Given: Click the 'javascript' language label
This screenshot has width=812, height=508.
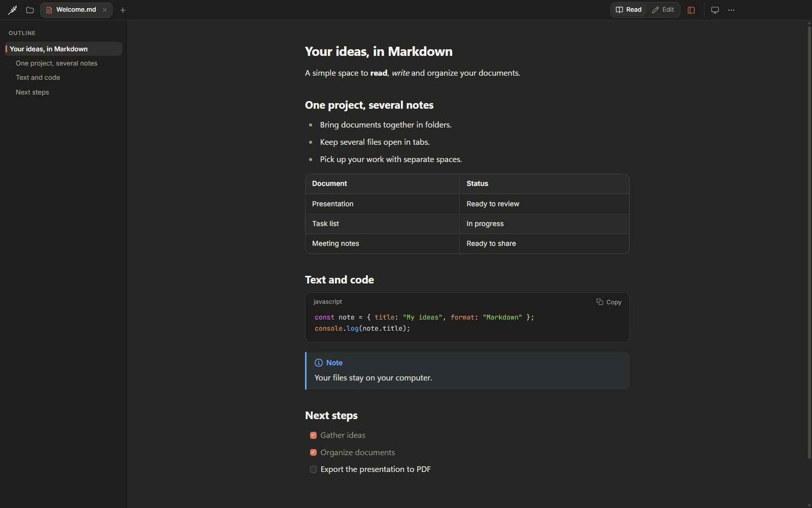Looking at the screenshot, I should [x=328, y=302].
